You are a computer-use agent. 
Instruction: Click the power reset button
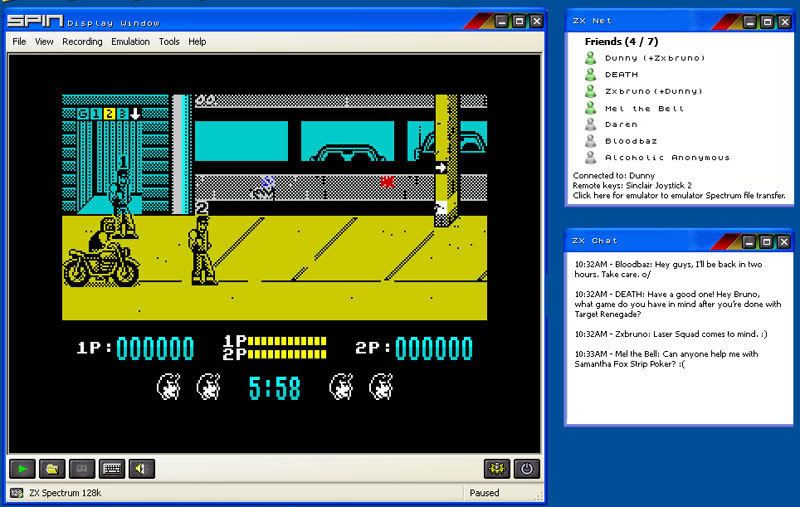click(527, 468)
